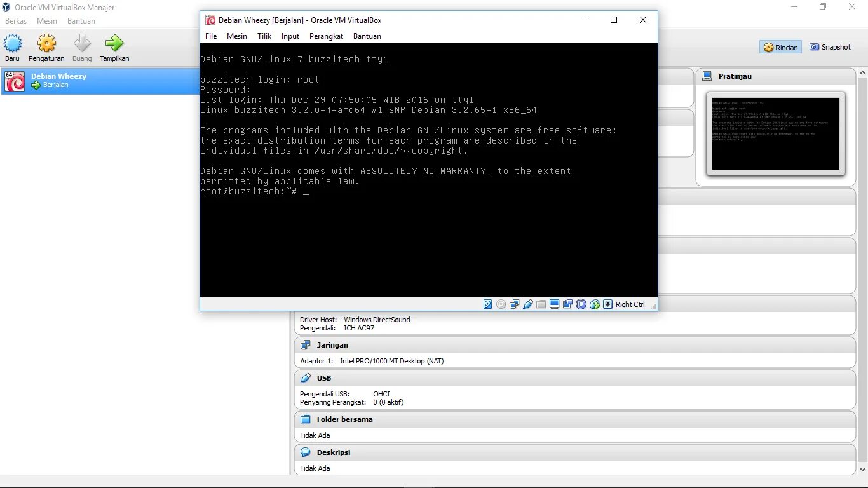Click 'Tidak Ada' under Folder bersama
Image resolution: width=868 pixels, height=488 pixels.
point(315,435)
